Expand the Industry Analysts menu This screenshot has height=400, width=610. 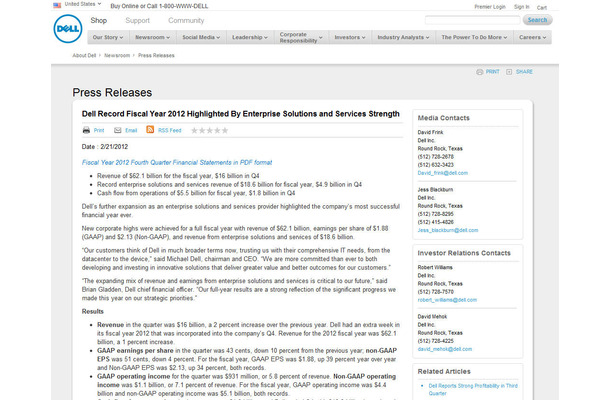(x=403, y=37)
